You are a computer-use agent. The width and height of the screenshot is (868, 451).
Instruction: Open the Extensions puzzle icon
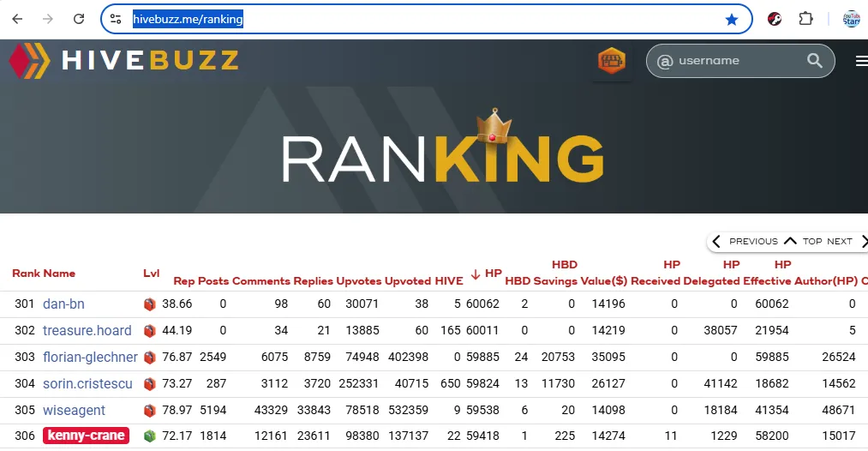tap(805, 19)
